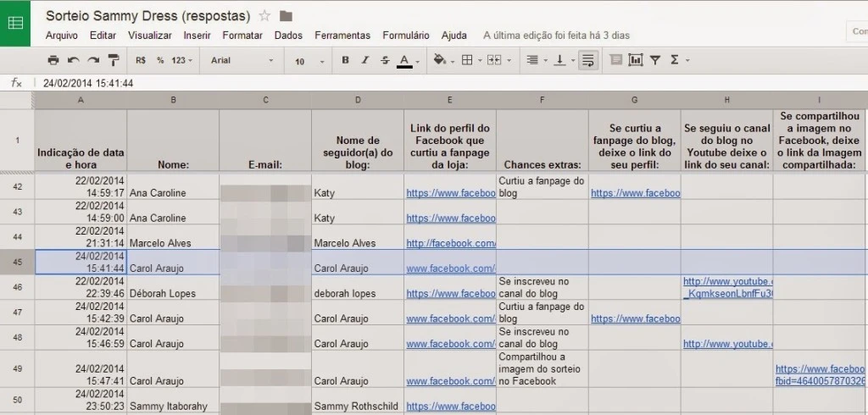The image size is (868, 415).
Task: Open the Dados menu
Action: [288, 36]
